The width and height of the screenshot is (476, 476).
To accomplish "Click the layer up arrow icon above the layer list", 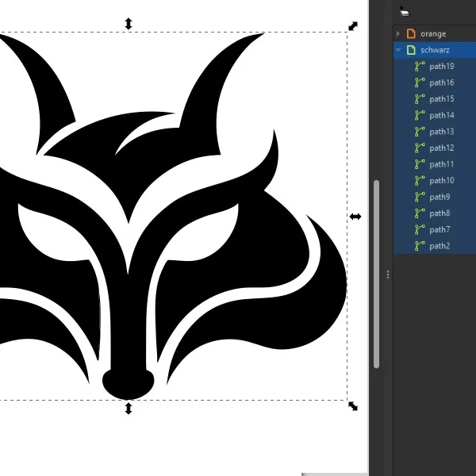I will click(404, 10).
